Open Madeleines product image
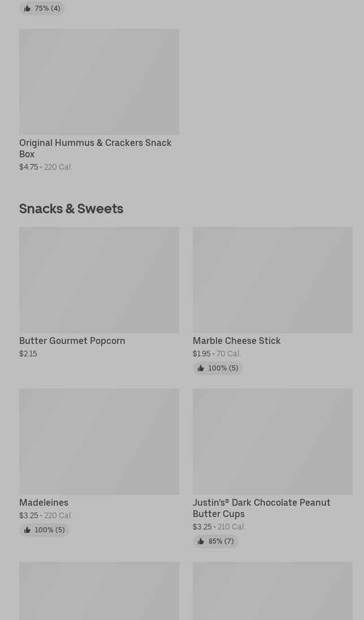The height and width of the screenshot is (620, 364). (99, 441)
